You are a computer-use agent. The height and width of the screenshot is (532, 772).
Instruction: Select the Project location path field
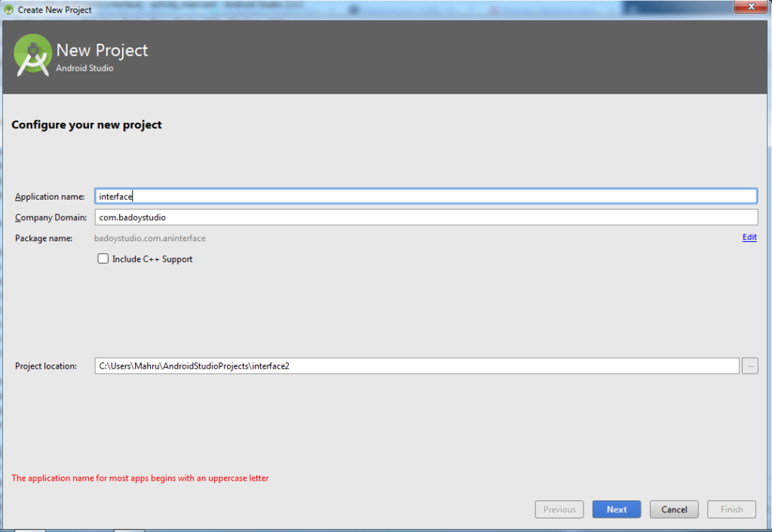point(416,365)
